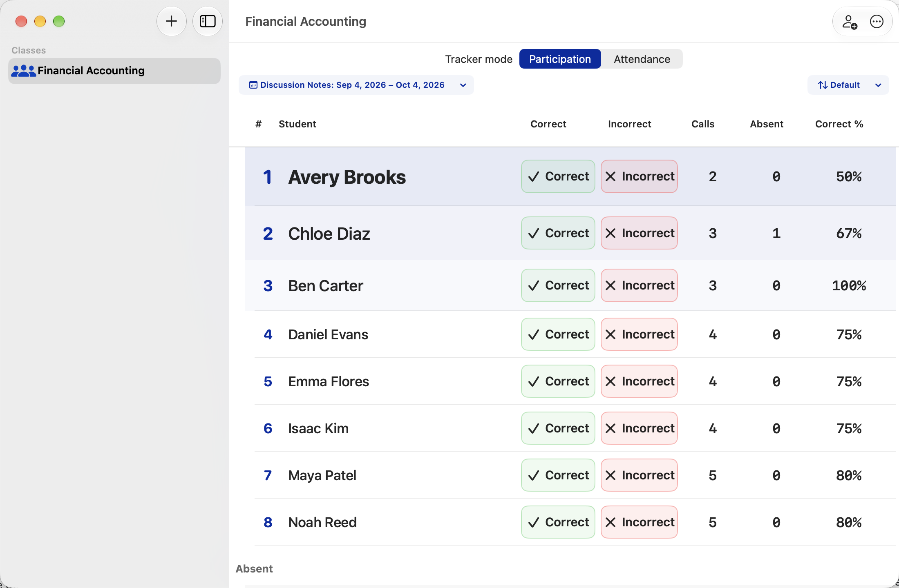The image size is (899, 588).
Task: Mark Daniel Evans as Incorrect
Action: coord(640,334)
